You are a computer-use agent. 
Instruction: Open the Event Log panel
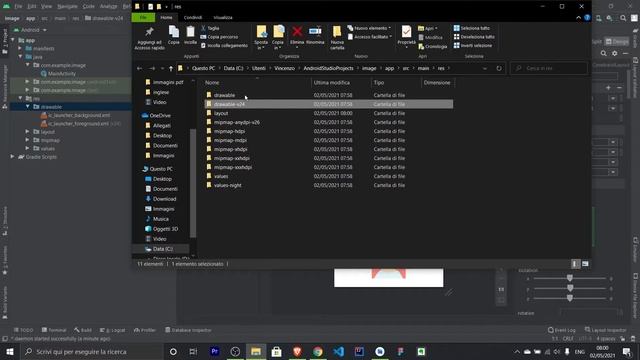pyautogui.click(x=562, y=330)
